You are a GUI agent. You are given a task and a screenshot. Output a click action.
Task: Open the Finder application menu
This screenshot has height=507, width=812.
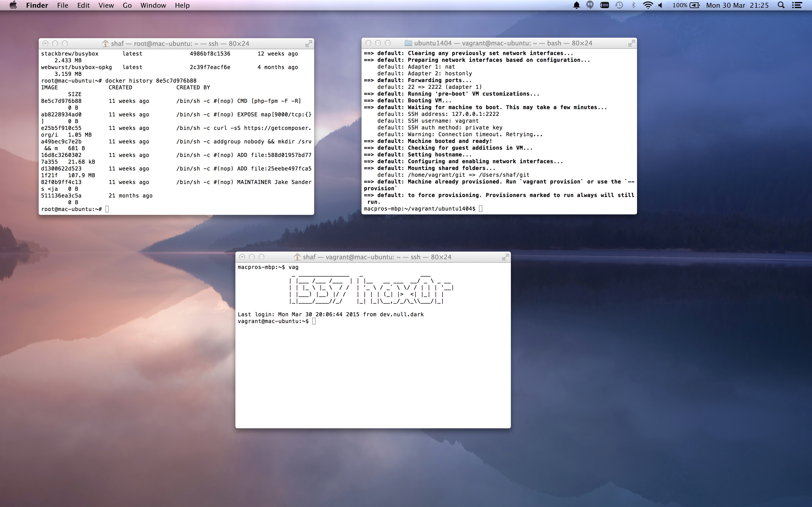(x=37, y=5)
